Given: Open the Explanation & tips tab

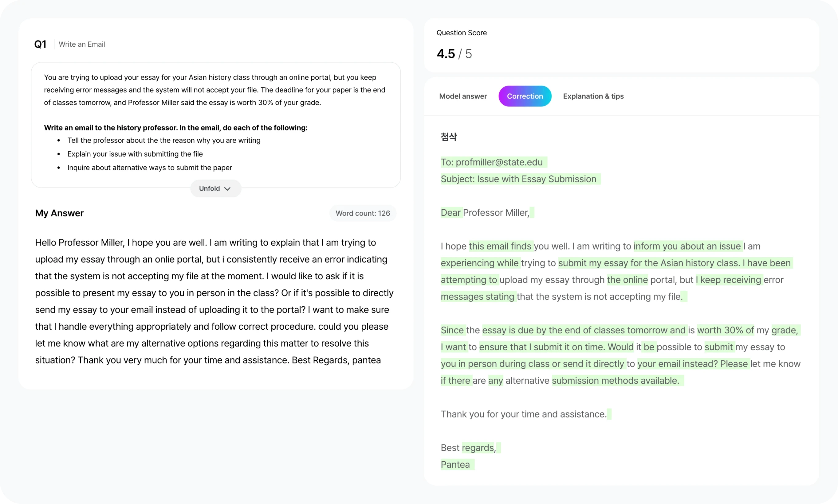Looking at the screenshot, I should 593,96.
